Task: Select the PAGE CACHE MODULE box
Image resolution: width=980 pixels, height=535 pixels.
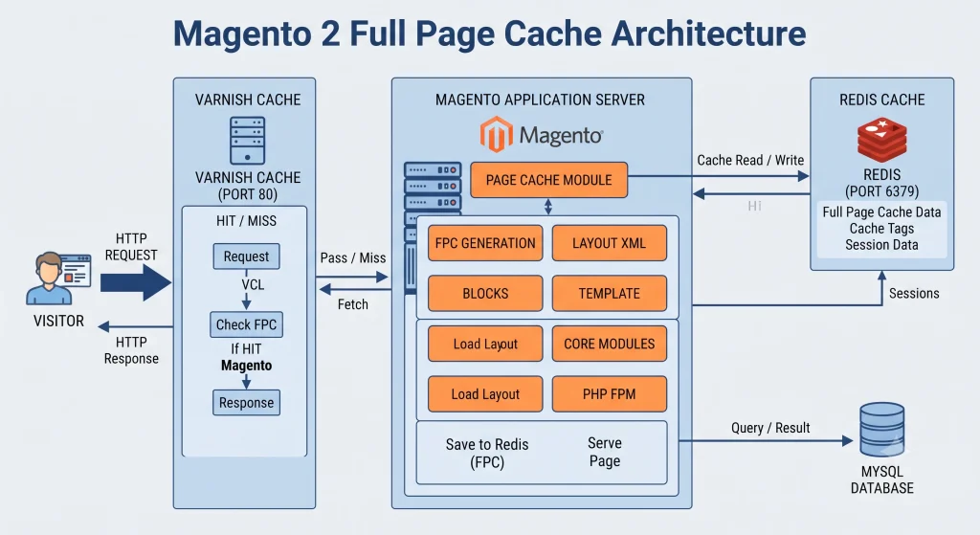Action: pyautogui.click(x=548, y=180)
